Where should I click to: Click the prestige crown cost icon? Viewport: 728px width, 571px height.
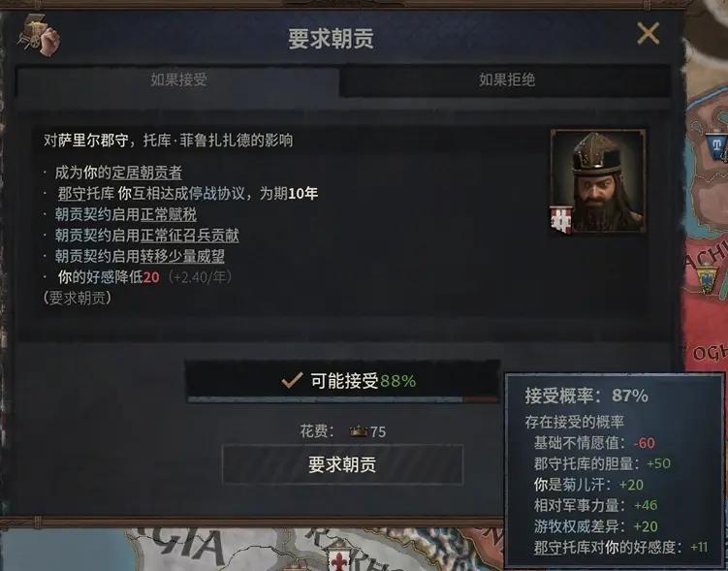coord(359,431)
